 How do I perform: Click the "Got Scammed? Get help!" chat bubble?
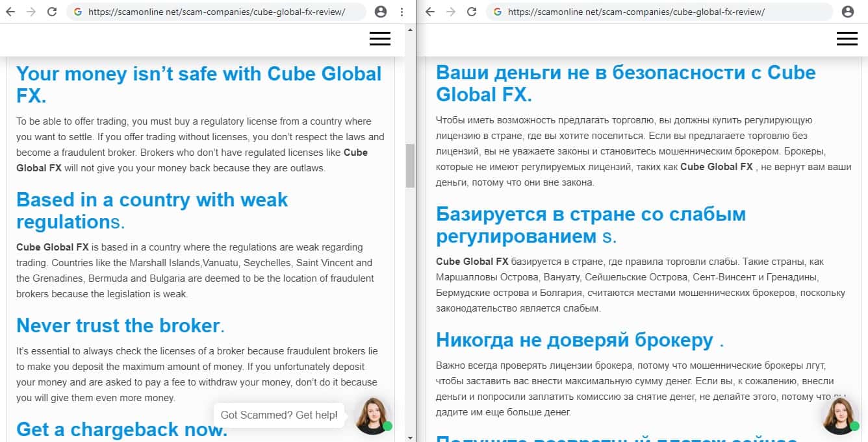tap(279, 415)
